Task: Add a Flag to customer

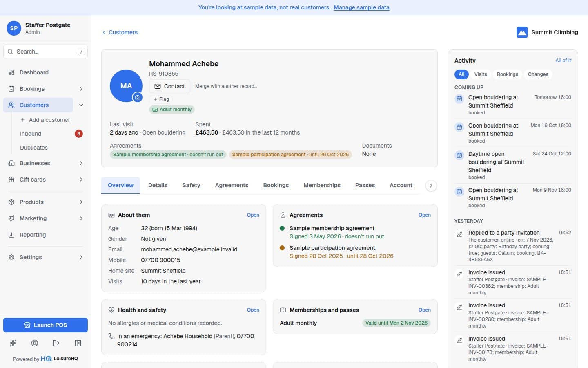Action: click(x=161, y=99)
